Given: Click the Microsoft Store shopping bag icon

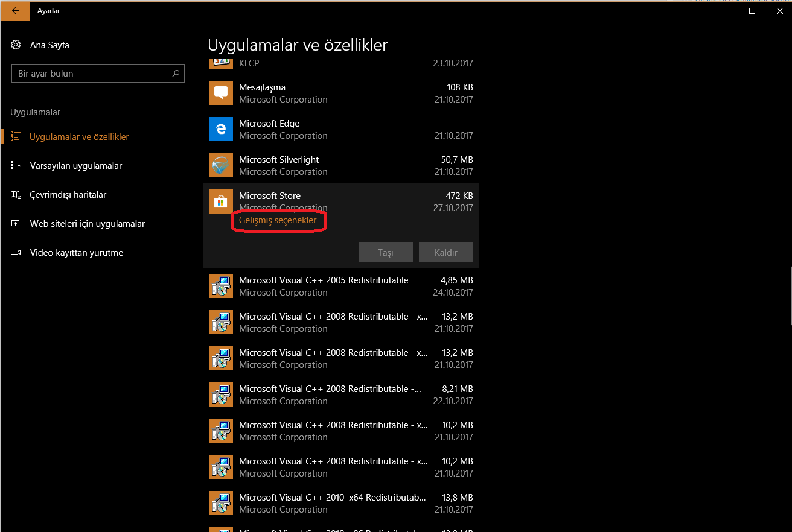Looking at the screenshot, I should pos(221,201).
